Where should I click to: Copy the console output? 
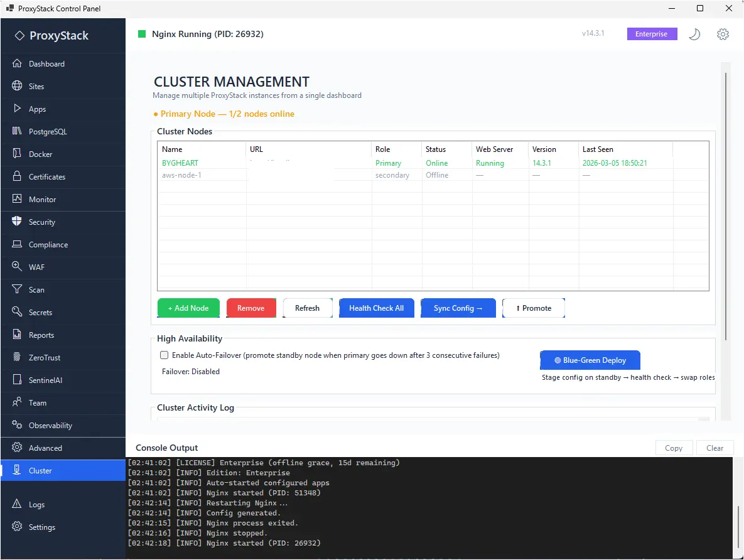pos(674,448)
